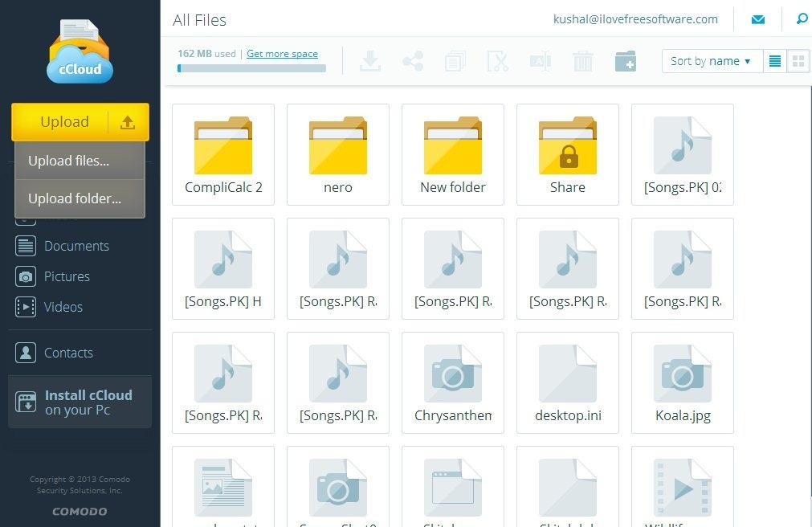Click the Share toolbar icon
This screenshot has height=527, width=812.
click(413, 61)
